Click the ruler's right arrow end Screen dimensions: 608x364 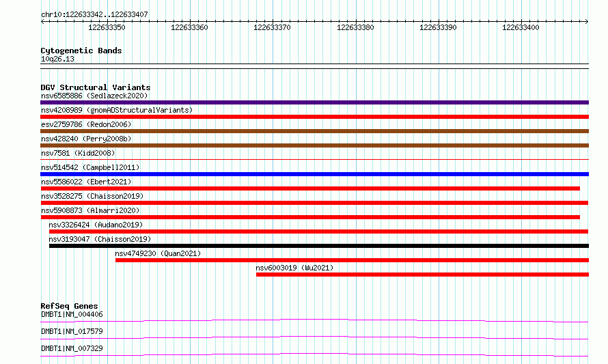(x=587, y=22)
